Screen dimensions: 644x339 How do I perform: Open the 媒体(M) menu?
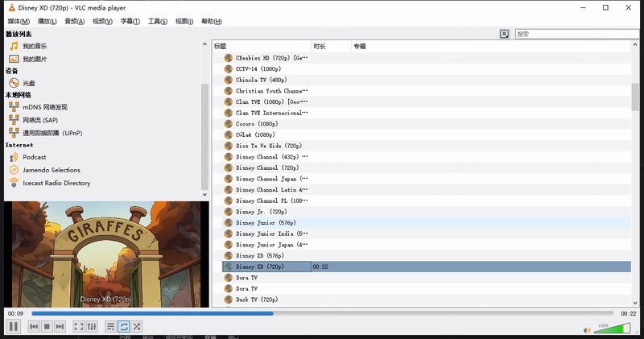(x=19, y=21)
